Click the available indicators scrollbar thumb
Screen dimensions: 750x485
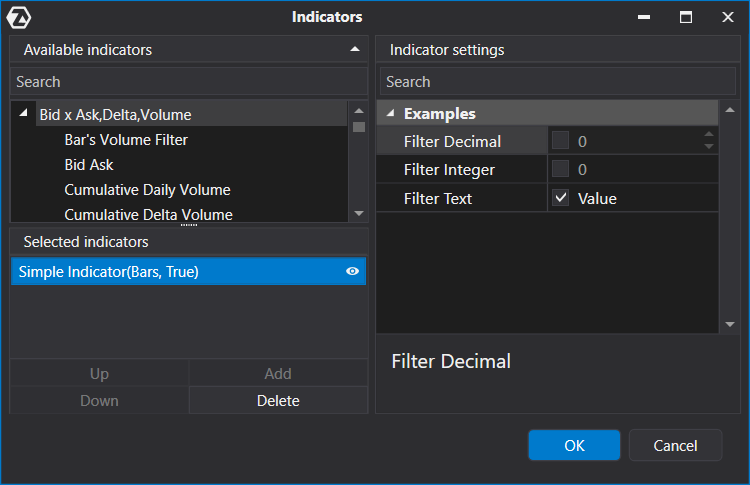(359, 127)
